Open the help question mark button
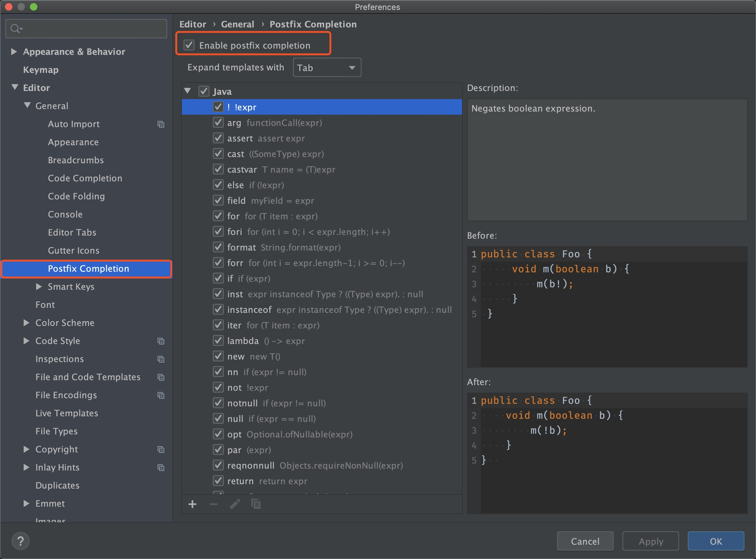 (20, 541)
